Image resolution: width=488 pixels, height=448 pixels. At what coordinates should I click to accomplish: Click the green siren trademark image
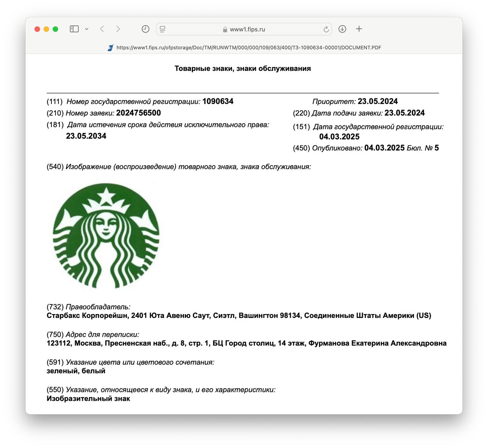coord(106,235)
